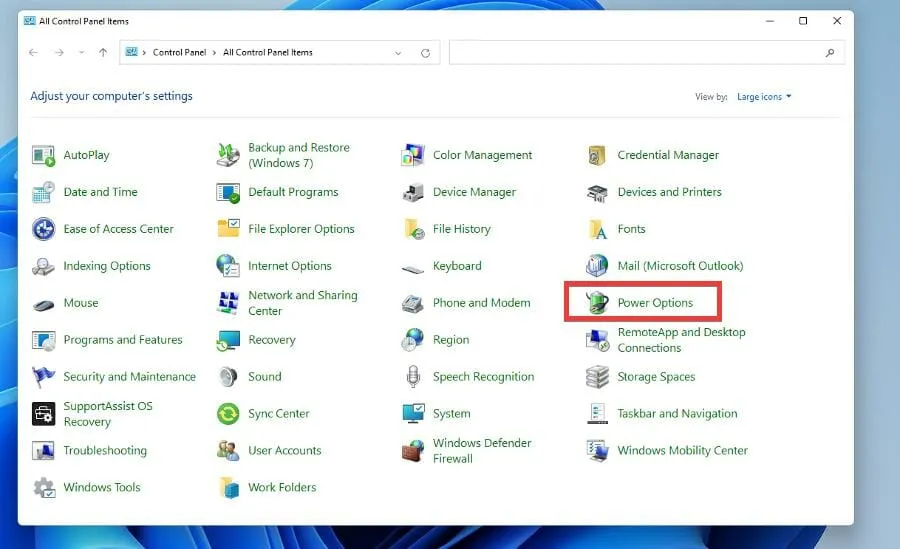
Task: Click the chevron after Control Panel breadcrumb
Action: click(214, 53)
